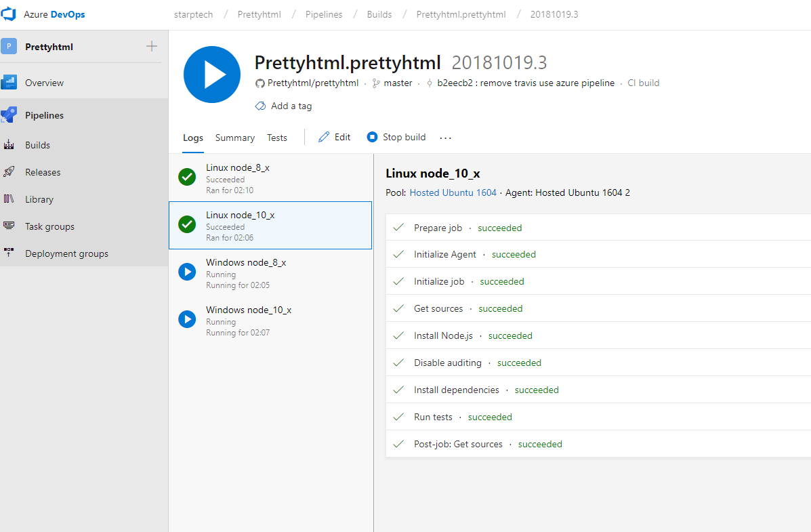Open the Initialize Agent step log
This screenshot has width=811, height=532.
click(598, 254)
